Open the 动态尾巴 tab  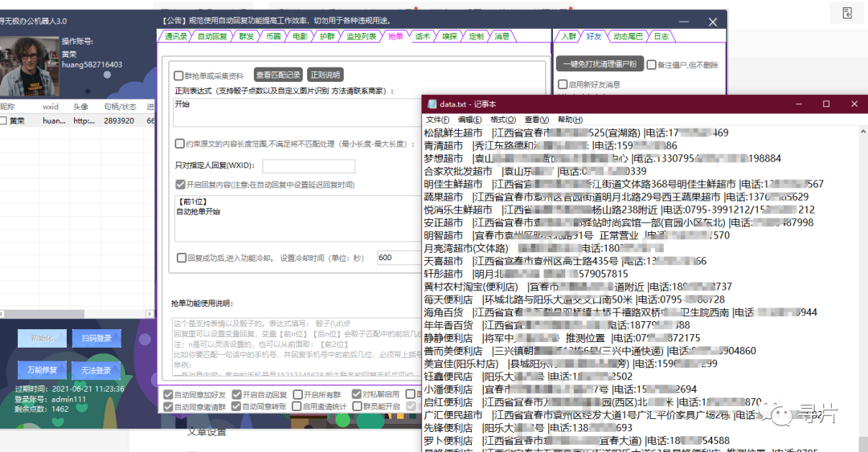(628, 36)
